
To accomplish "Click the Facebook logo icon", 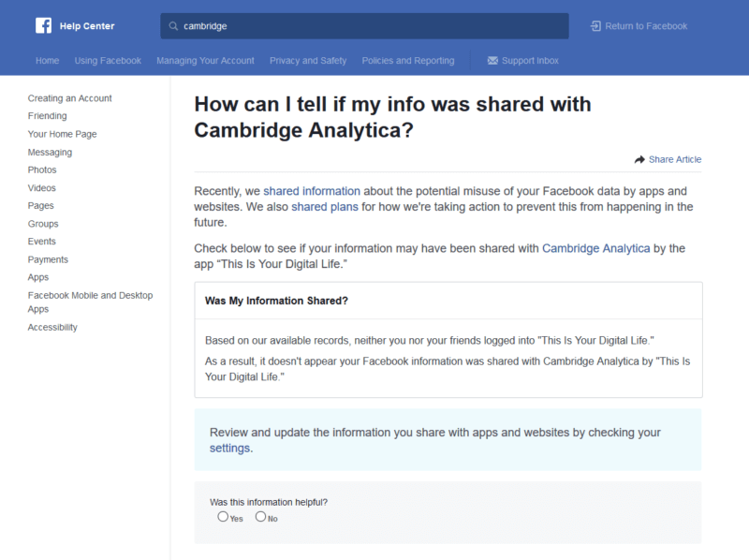I will 43,26.
